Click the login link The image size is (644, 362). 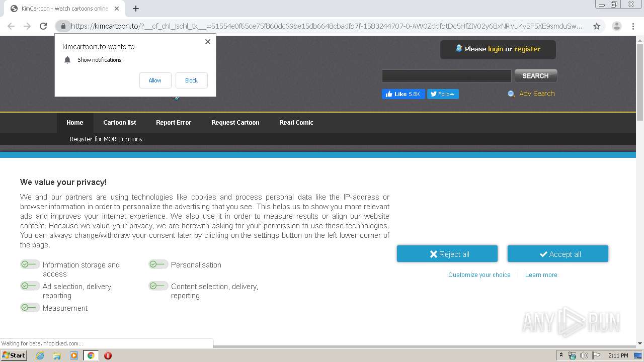[x=496, y=49]
